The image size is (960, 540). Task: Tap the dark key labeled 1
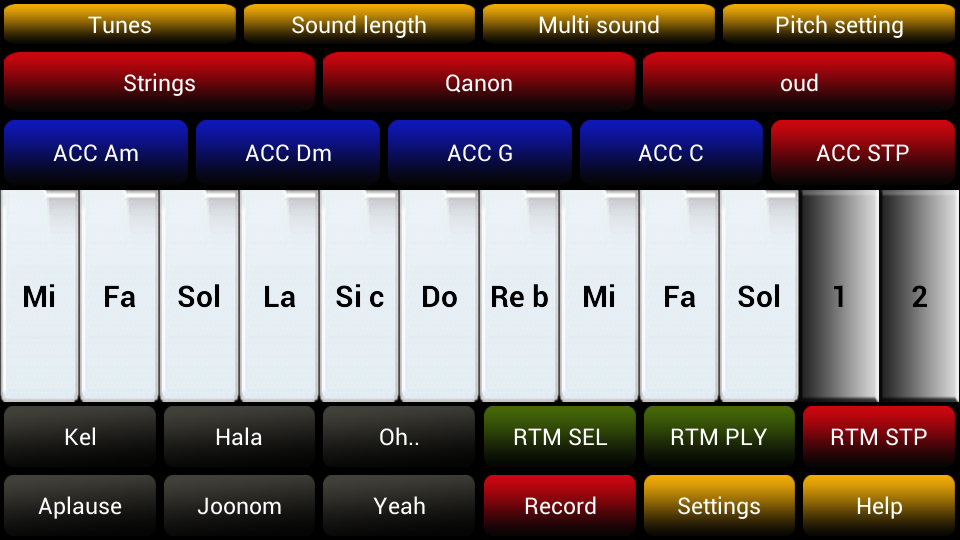[839, 296]
